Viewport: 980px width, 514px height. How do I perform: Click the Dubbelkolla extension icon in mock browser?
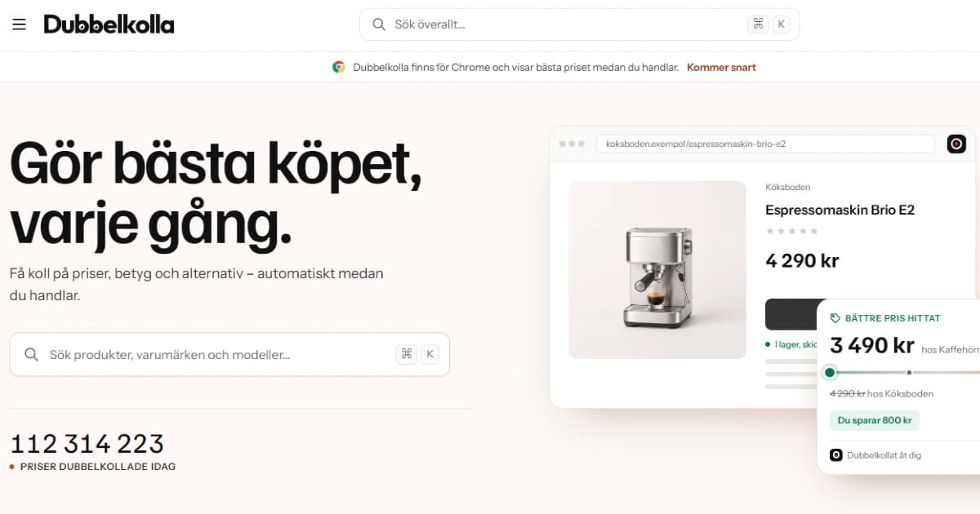[x=956, y=144]
